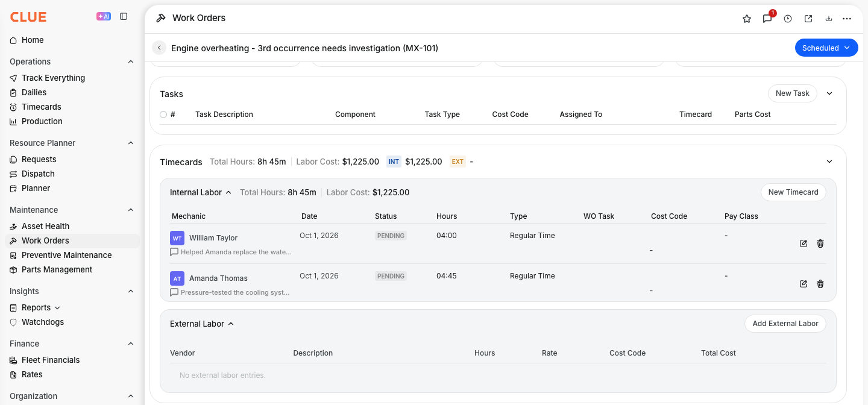Open the more options ellipsis menu
868x405 pixels.
847,19
